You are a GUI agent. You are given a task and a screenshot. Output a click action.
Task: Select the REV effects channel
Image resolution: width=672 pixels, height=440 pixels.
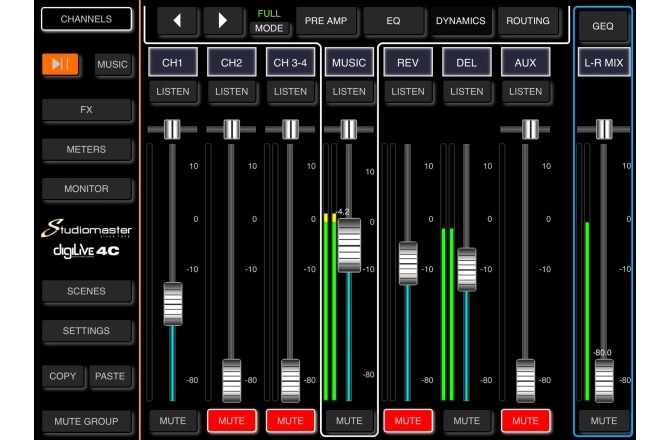[408, 63]
